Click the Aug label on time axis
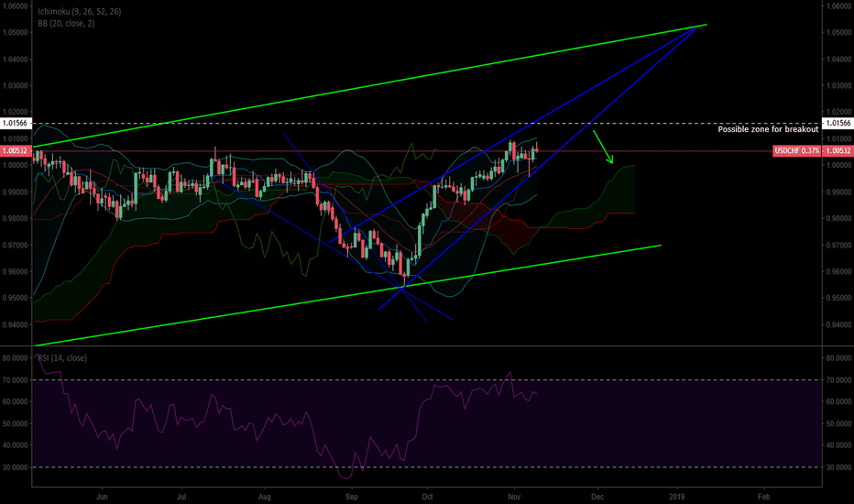The image size is (854, 504). click(265, 497)
